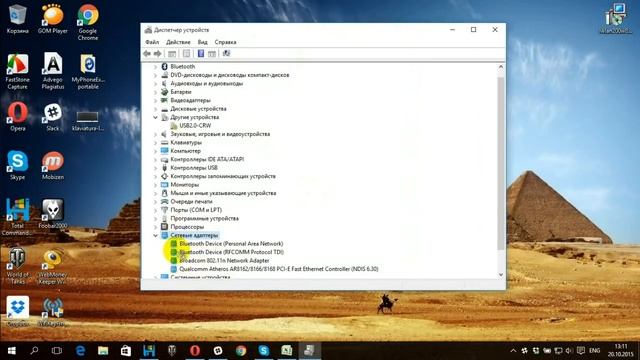Open WebMoney Keeper desktop icon

(x=52, y=267)
